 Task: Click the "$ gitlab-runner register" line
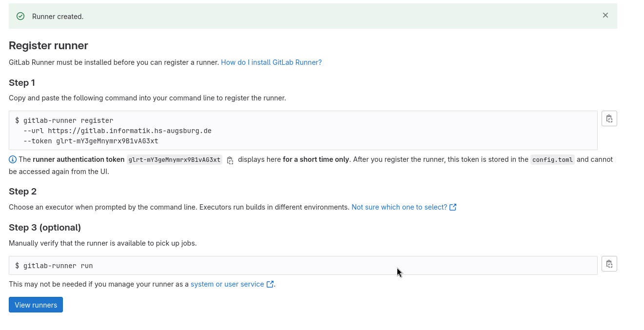click(x=64, y=120)
